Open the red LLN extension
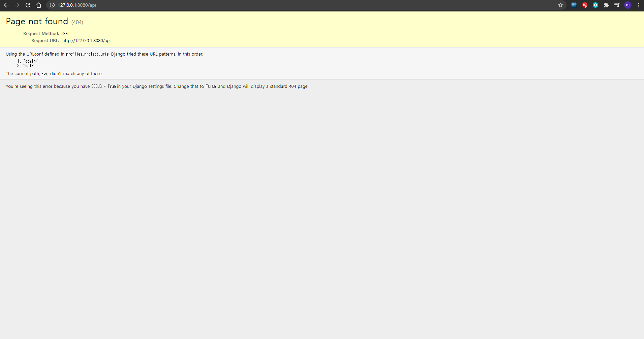 [x=585, y=5]
